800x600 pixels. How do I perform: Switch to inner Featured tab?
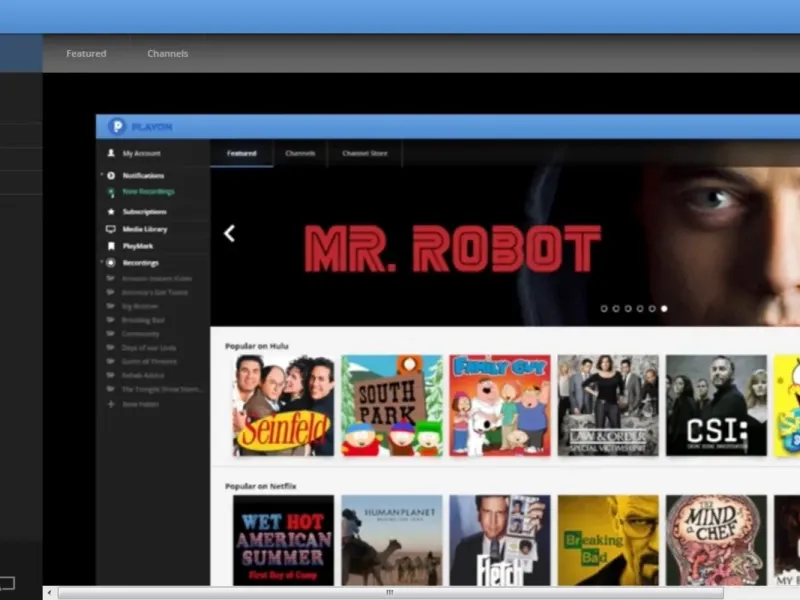[242, 153]
